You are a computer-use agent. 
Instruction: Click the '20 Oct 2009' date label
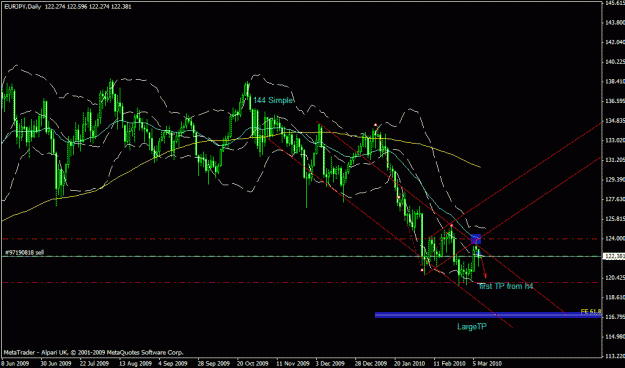click(252, 364)
